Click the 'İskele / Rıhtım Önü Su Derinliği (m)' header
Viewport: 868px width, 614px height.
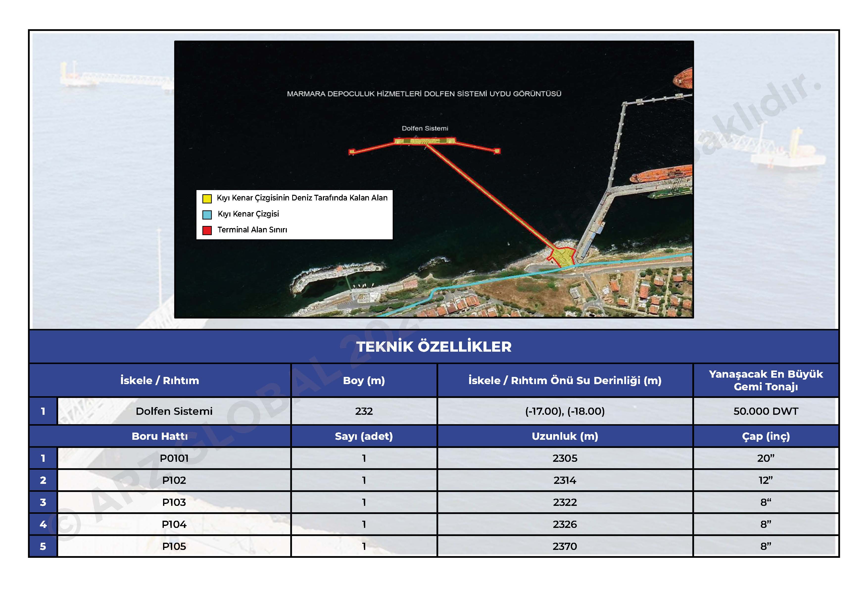(x=565, y=380)
